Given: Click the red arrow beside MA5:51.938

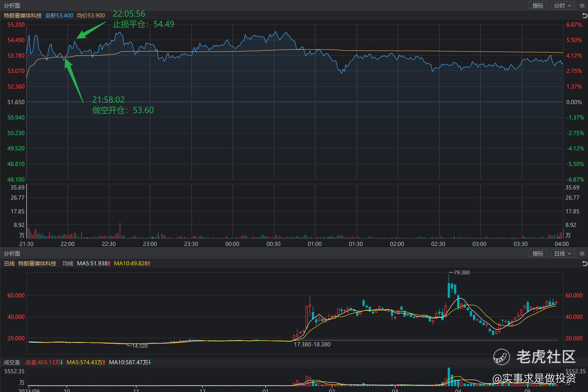Looking at the screenshot, I should coord(109,264).
